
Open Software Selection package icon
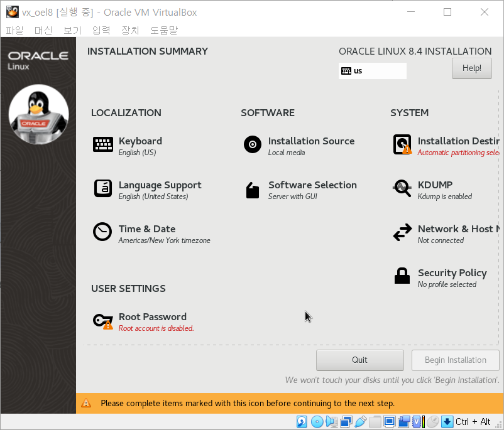point(253,190)
